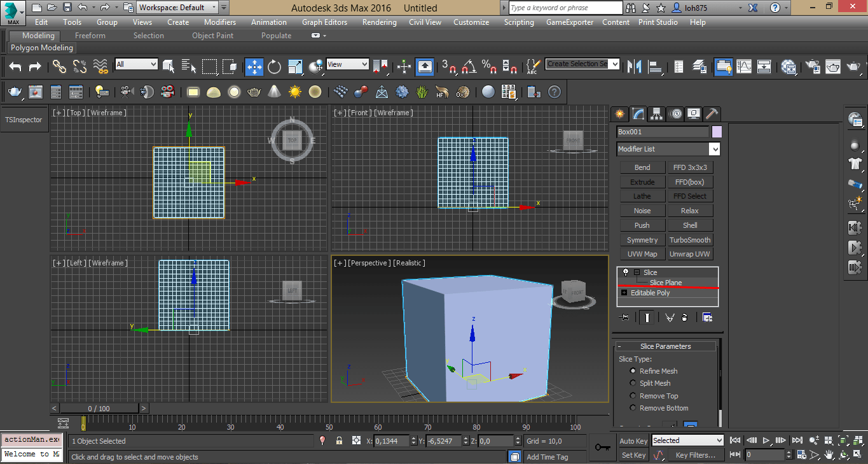Screen dimensions: 868x464
Task: Select the Move tool in main toolbar
Action: (254, 67)
